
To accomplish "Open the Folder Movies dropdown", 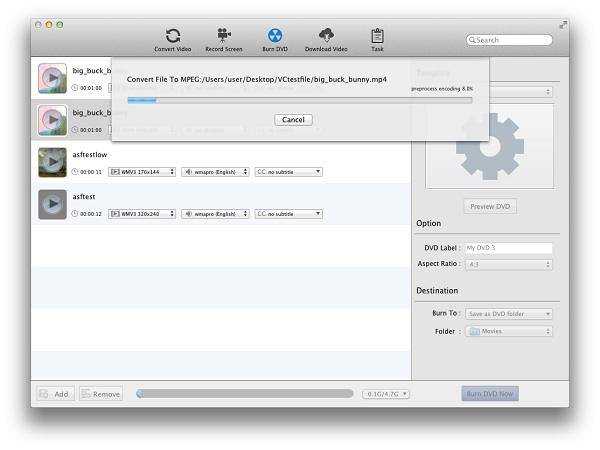I will coord(509,331).
